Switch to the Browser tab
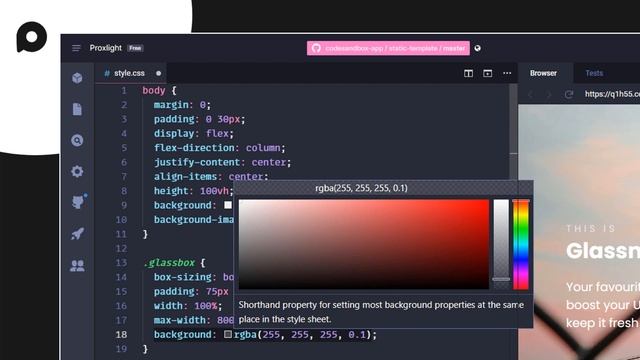 [543, 73]
